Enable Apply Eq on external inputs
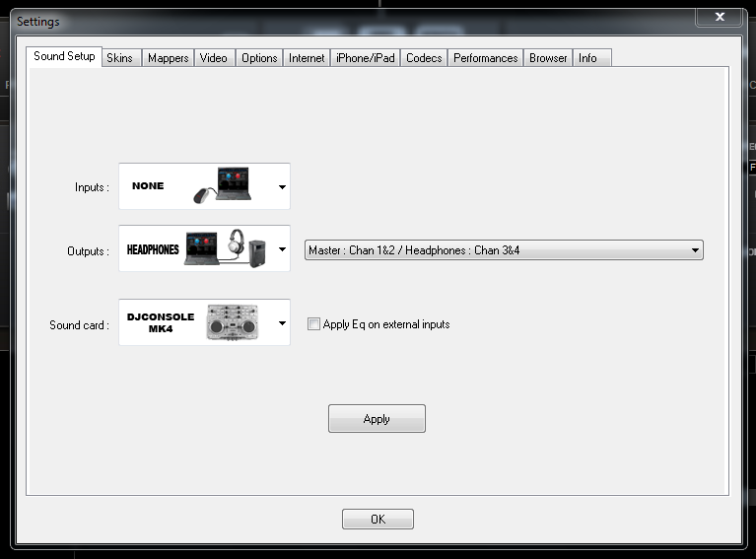This screenshot has width=756, height=559. 313,324
